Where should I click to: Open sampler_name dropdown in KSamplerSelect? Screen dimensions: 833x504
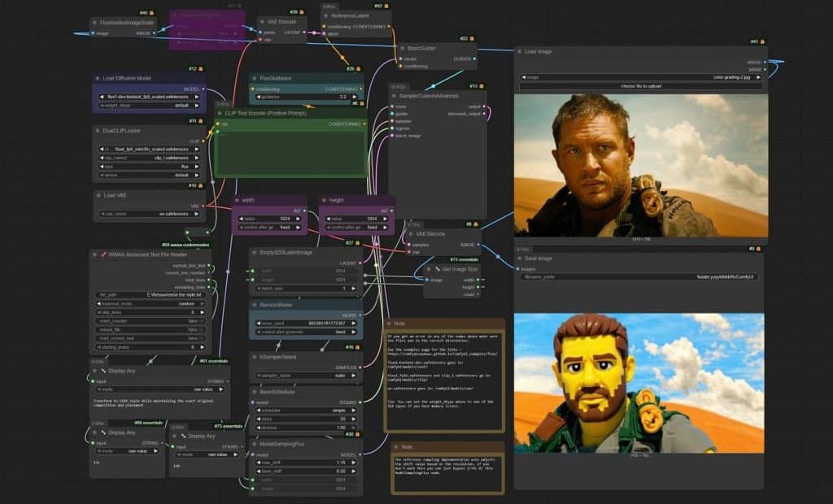306,376
